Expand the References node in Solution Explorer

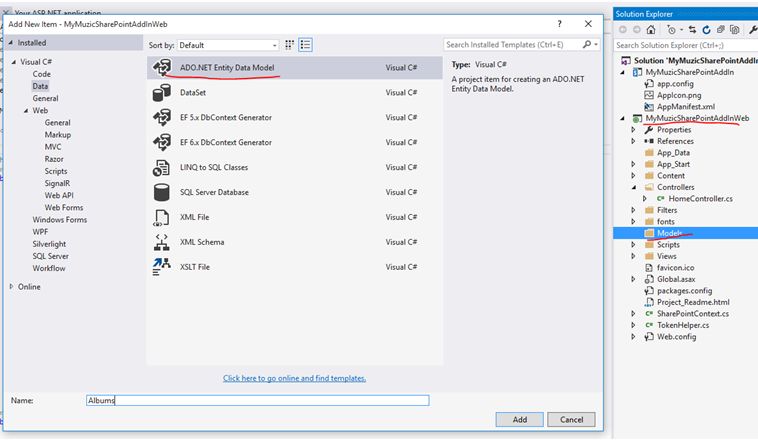point(633,141)
